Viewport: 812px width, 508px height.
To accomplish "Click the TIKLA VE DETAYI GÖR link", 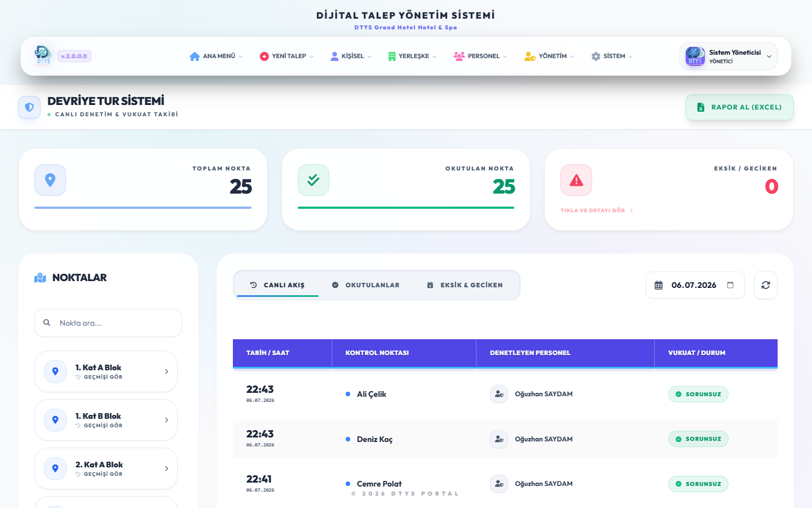I will pos(597,211).
